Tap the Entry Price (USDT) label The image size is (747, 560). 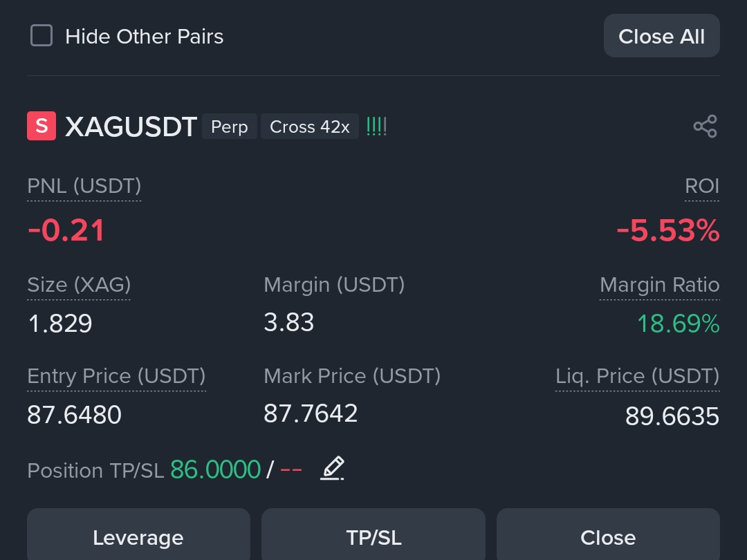tap(116, 376)
